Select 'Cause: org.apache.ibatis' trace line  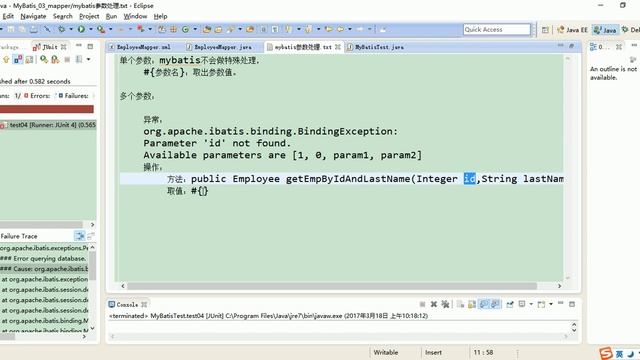pos(44,269)
